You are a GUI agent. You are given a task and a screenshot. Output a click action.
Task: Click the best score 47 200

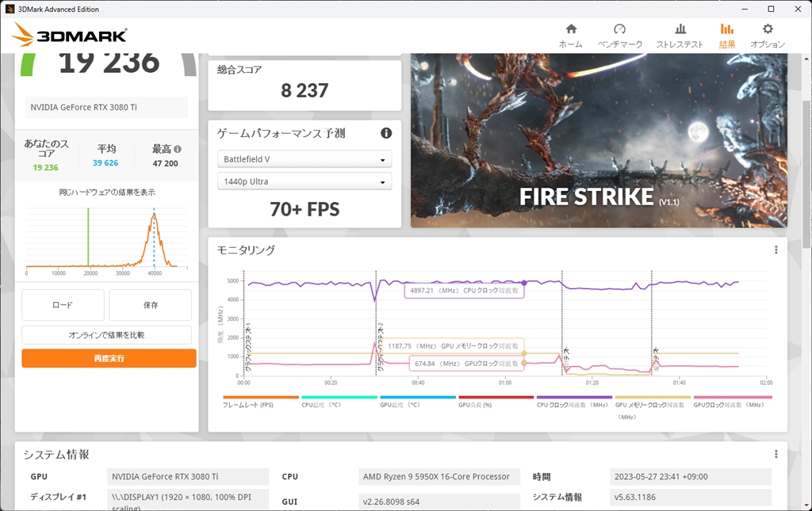coord(165,163)
